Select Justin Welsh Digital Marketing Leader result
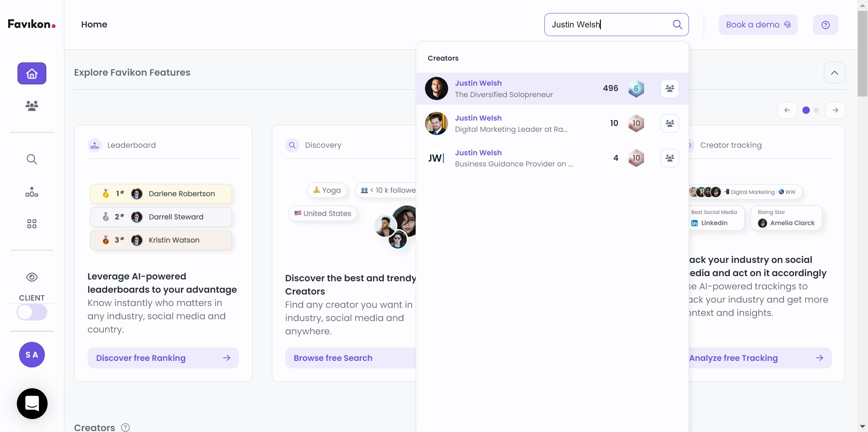This screenshot has height=432, width=868. tap(510, 123)
